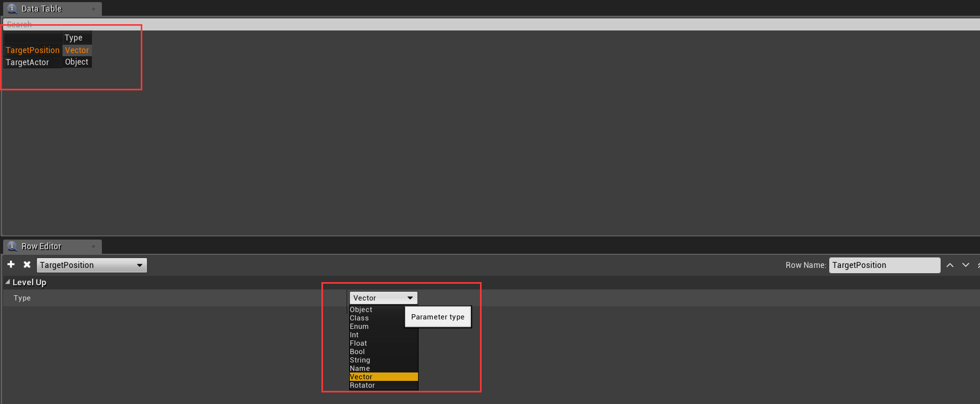Click the Type column header

point(77,38)
